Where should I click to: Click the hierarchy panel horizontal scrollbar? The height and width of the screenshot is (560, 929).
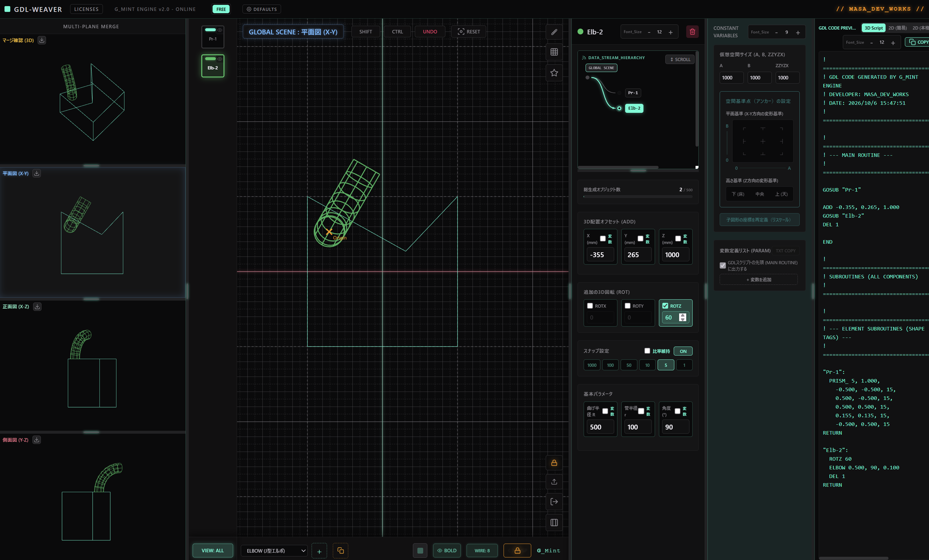(x=618, y=167)
